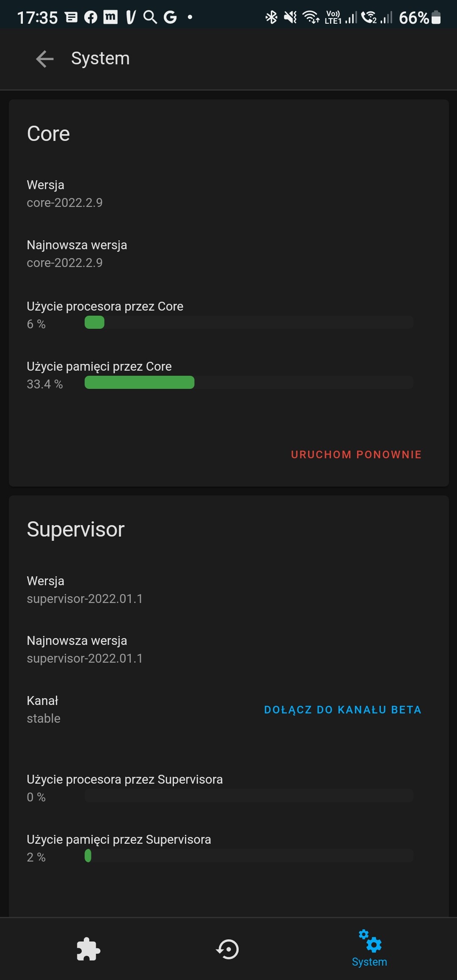Tap the Facebook notification icon
457x980 pixels.
pos(91,17)
